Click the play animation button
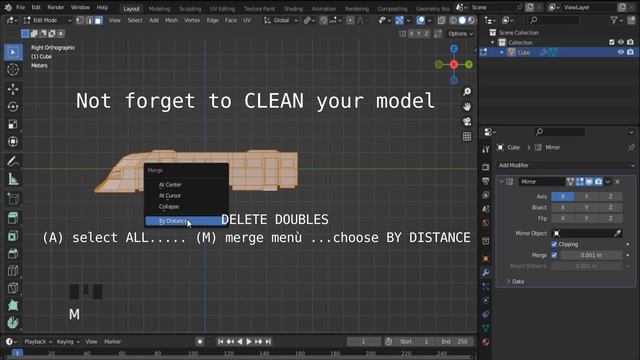 click(x=249, y=342)
